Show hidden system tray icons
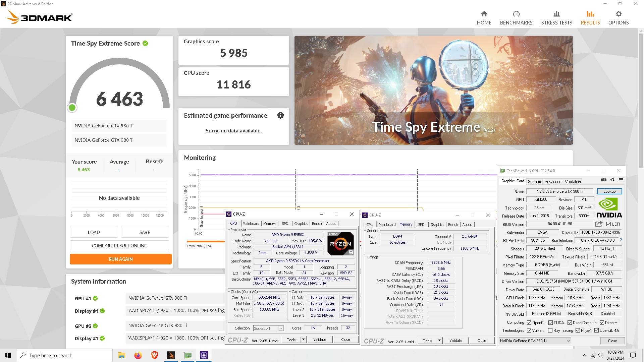This screenshot has width=644, height=362. pos(584,355)
